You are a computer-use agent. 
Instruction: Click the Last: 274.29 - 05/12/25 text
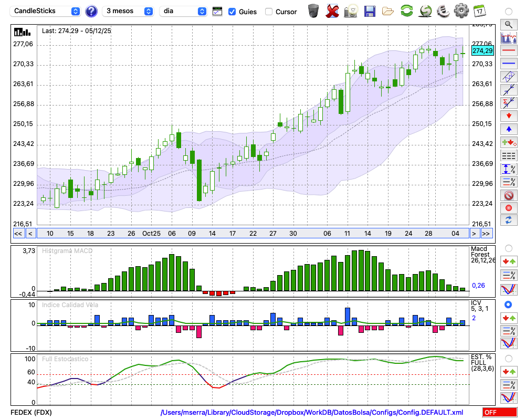pyautogui.click(x=76, y=31)
